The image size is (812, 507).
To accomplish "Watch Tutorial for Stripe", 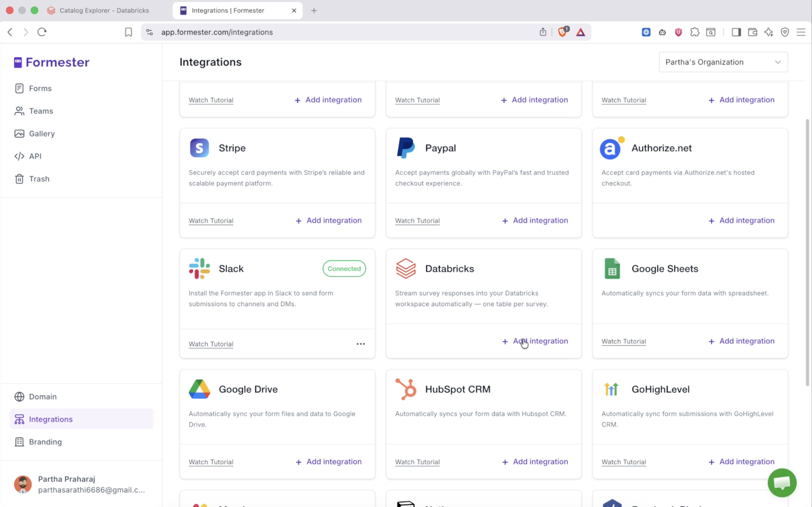I will (x=211, y=221).
